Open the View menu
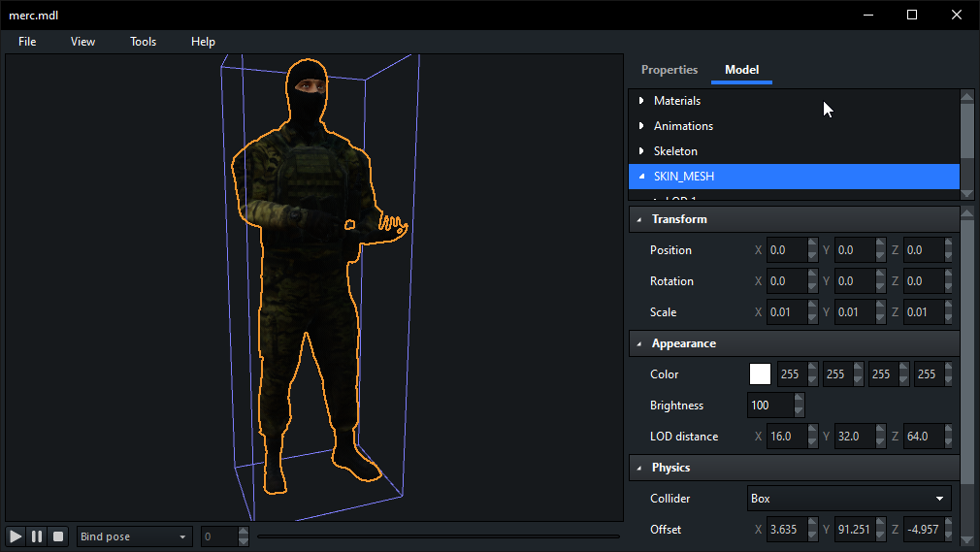Viewport: 980px width, 552px height. click(82, 42)
